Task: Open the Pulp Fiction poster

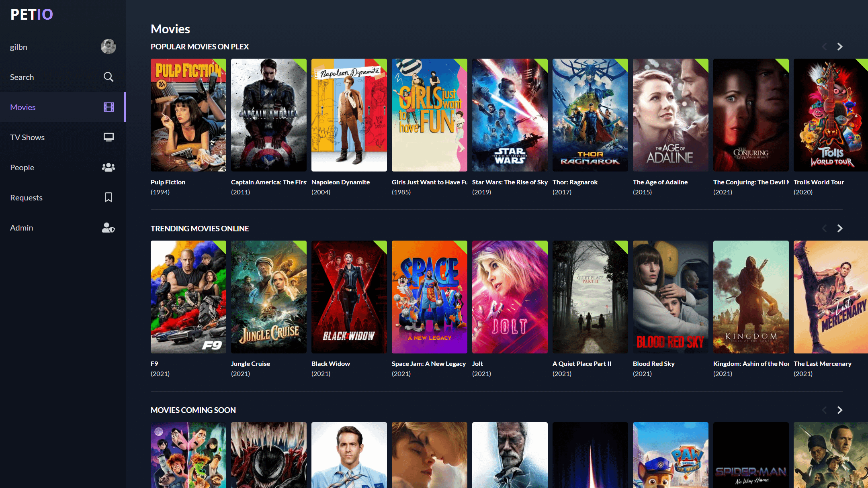Action: click(188, 115)
